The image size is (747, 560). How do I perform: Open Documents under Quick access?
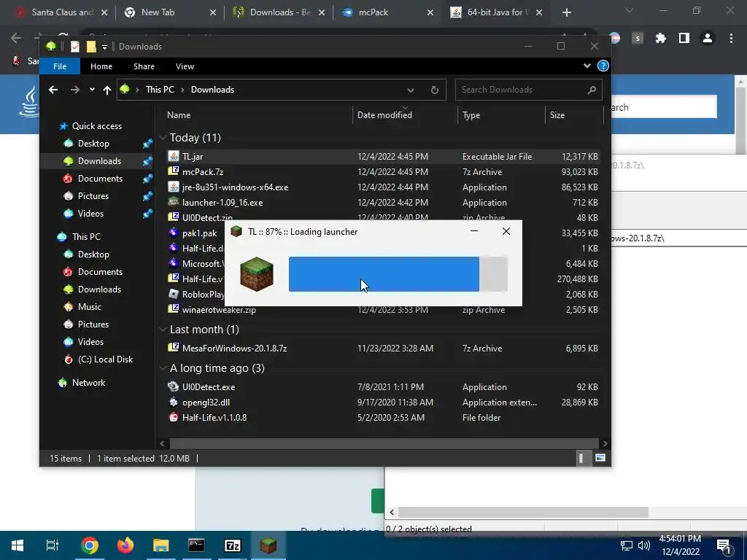[x=100, y=178]
